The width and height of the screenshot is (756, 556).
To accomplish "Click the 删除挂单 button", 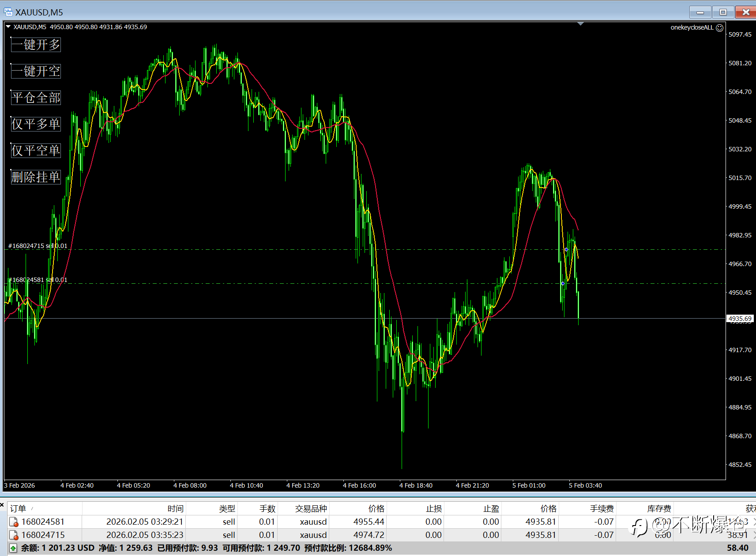I will [36, 177].
